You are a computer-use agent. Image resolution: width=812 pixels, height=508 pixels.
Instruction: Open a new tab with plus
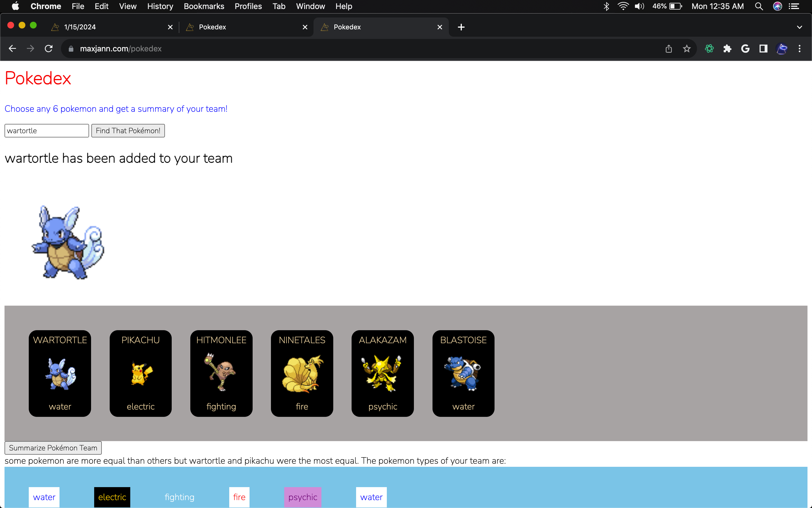point(461,27)
